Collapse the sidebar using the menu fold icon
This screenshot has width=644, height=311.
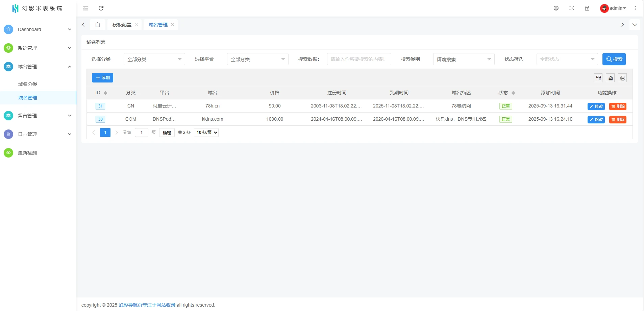pos(85,8)
